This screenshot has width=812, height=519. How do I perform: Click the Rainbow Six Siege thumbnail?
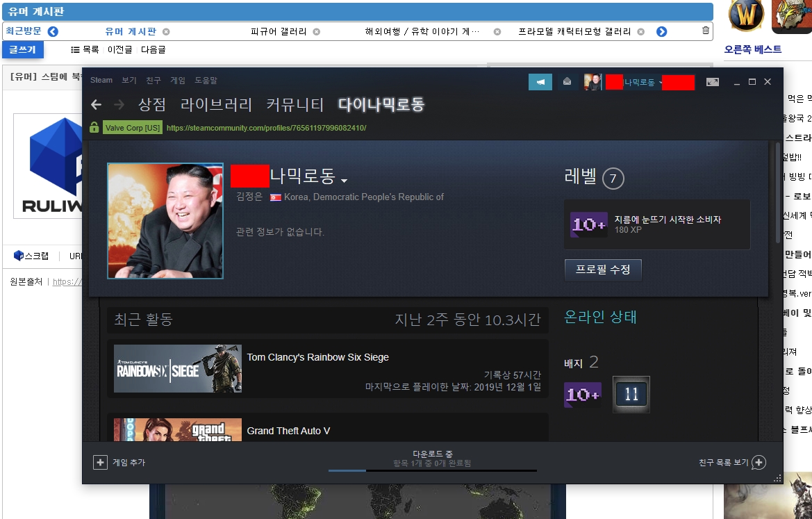178,368
